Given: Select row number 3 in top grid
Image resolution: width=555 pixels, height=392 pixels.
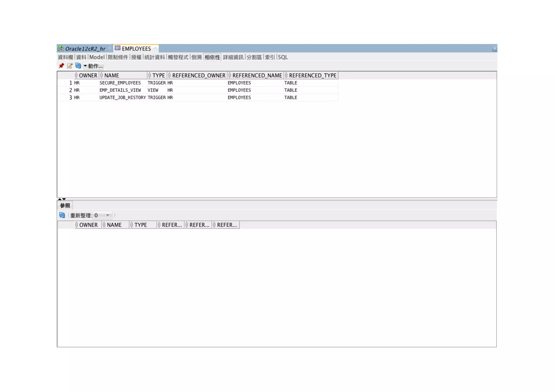Looking at the screenshot, I should pyautogui.click(x=66, y=98).
